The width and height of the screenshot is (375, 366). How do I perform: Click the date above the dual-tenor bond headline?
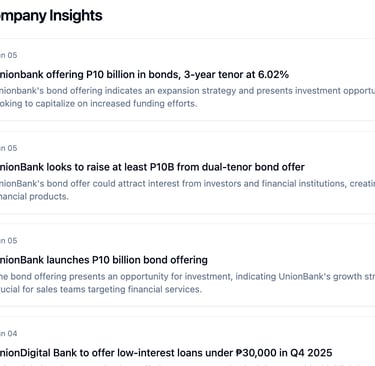[8, 148]
